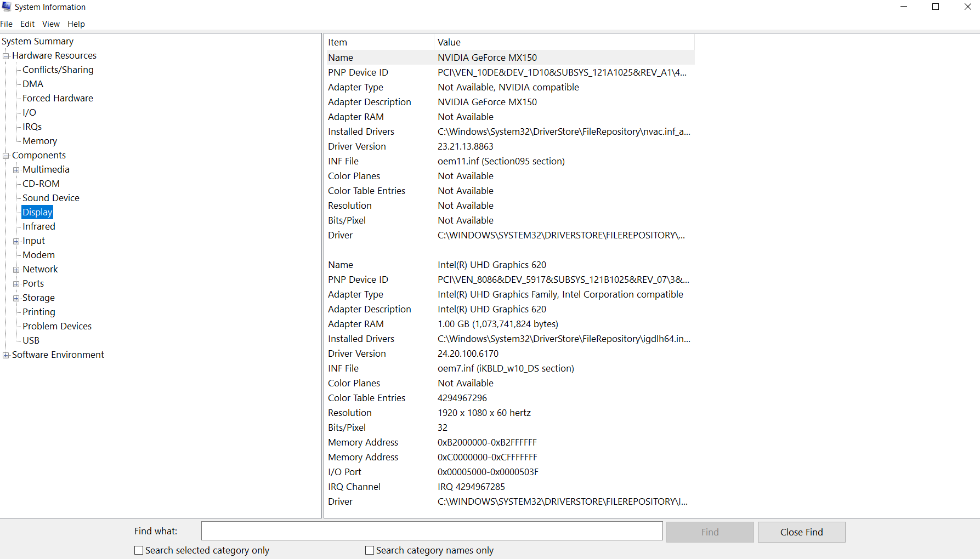
Task: Click the Driver Version 24.20.100.6170 value
Action: (x=468, y=353)
